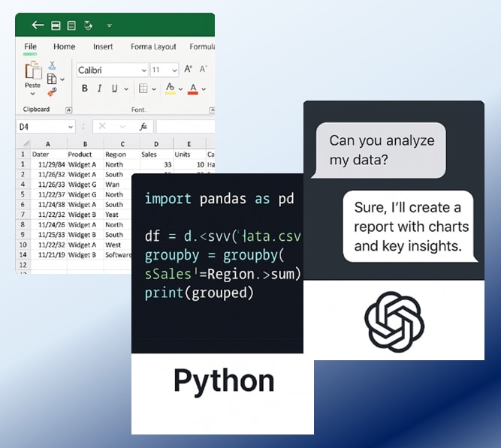The width and height of the screenshot is (501, 448).
Task: Open the Forma Layout tab
Action: [153, 47]
